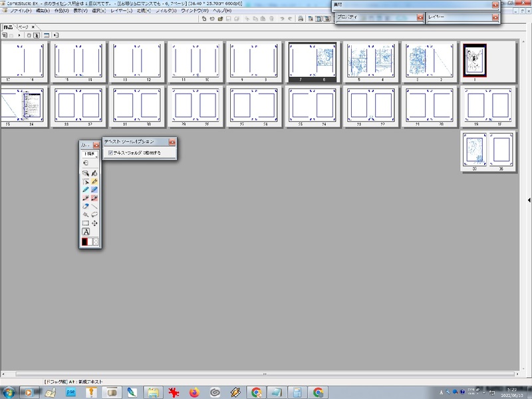Select the darker blue Marker tool
This screenshot has width=532, height=399.
[94, 190]
